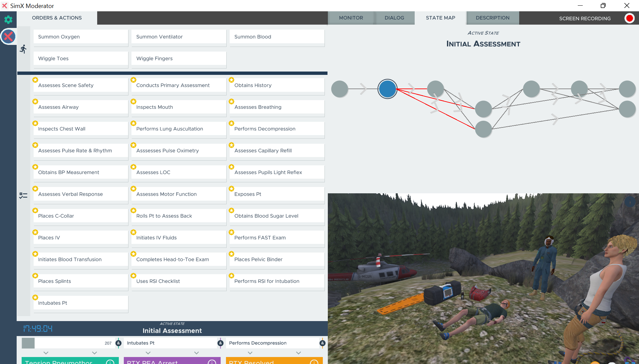The image size is (639, 364).
Task: Click ampersand icon beside Intubates Pt
Action: (x=220, y=343)
